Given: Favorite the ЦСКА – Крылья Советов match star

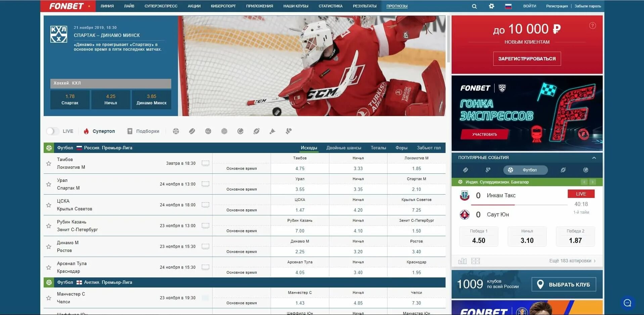Looking at the screenshot, I should coord(49,205).
